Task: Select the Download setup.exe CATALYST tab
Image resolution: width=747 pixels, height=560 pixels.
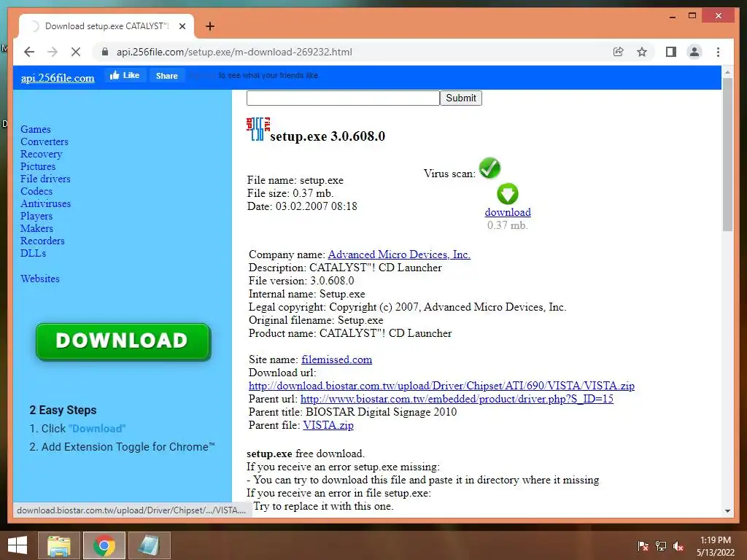Action: tap(107, 26)
